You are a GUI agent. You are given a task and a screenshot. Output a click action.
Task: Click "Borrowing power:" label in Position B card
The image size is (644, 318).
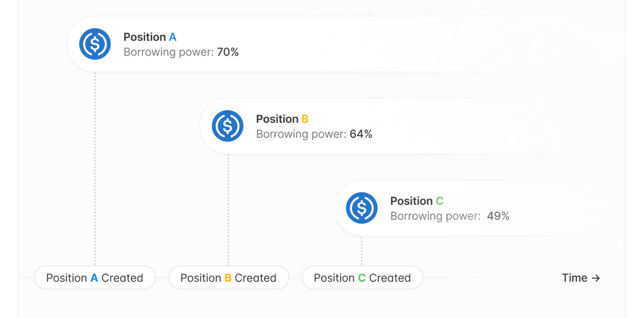click(x=301, y=134)
